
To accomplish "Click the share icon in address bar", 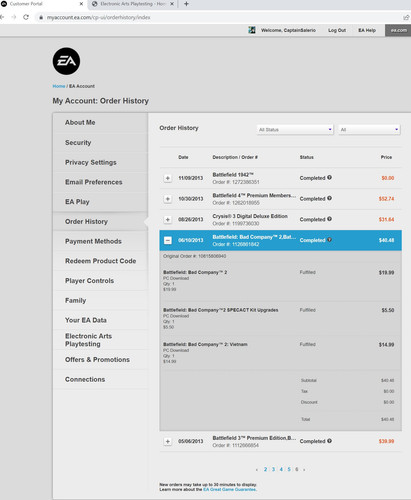I will (406, 17).
